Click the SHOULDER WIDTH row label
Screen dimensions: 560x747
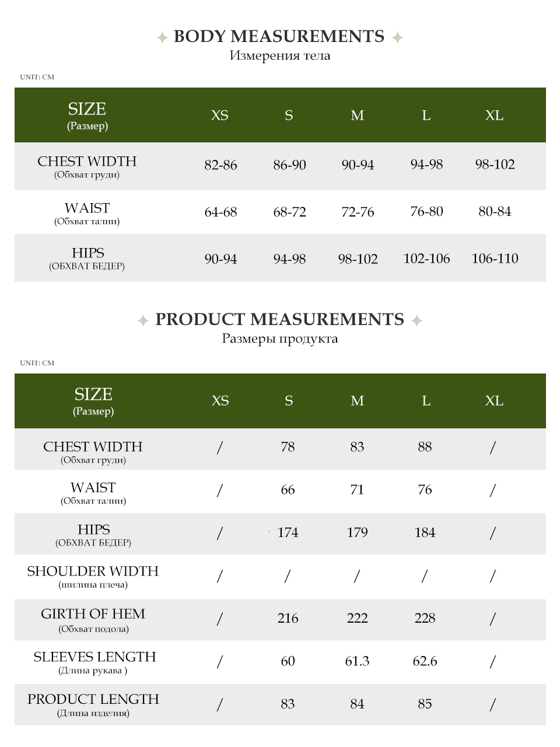[93, 571]
